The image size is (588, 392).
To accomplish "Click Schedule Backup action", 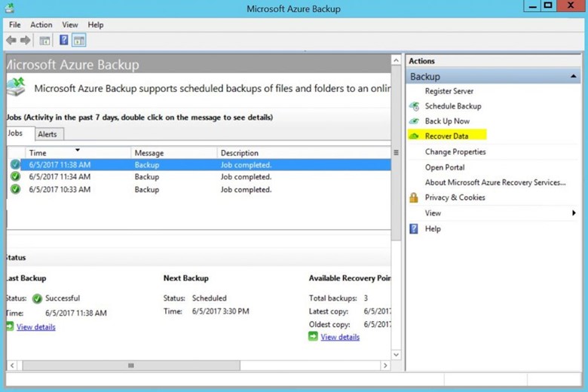I will (453, 106).
